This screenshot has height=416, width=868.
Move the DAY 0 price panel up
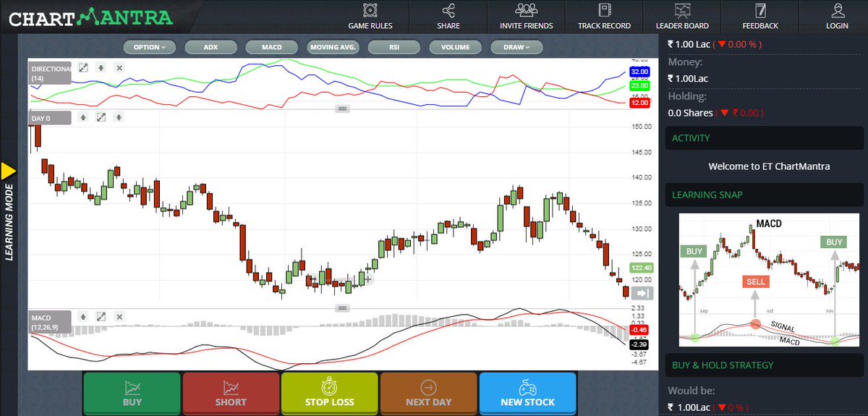(83, 116)
